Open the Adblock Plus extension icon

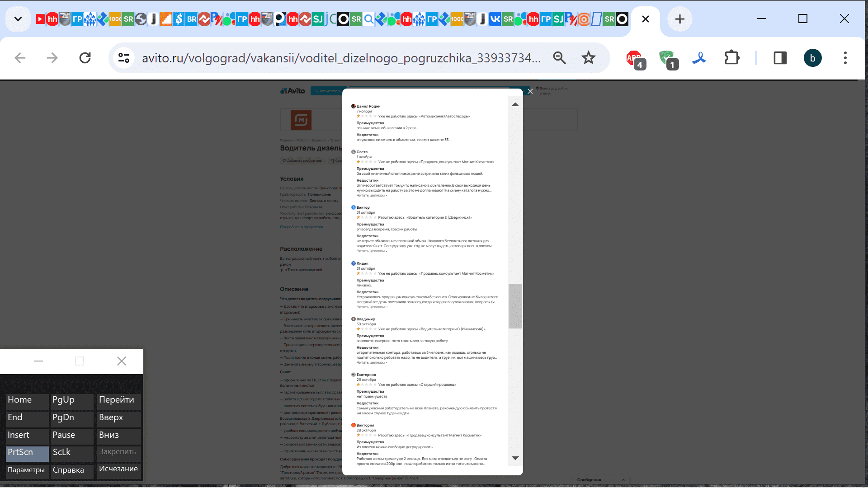click(x=635, y=59)
